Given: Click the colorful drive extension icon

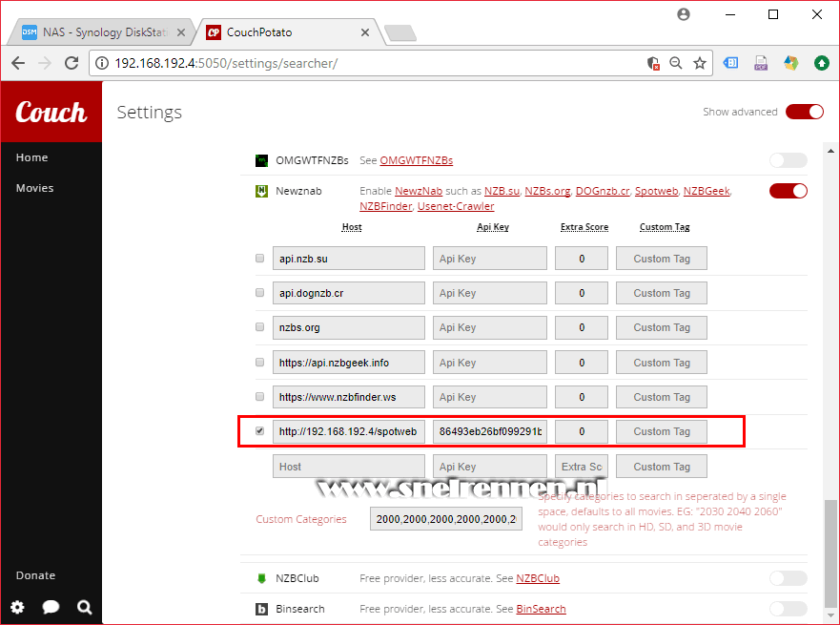Looking at the screenshot, I should (x=791, y=63).
